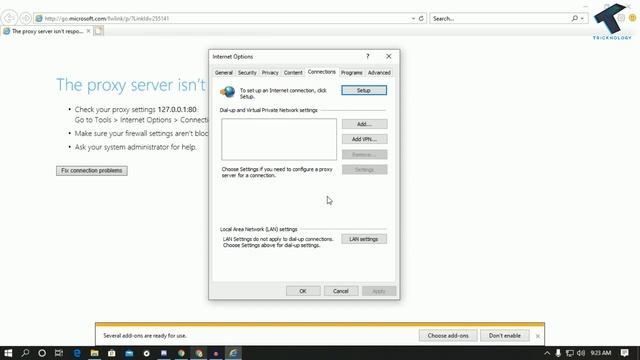Click Choose add-ons button
640x360 pixels.
pos(448,336)
